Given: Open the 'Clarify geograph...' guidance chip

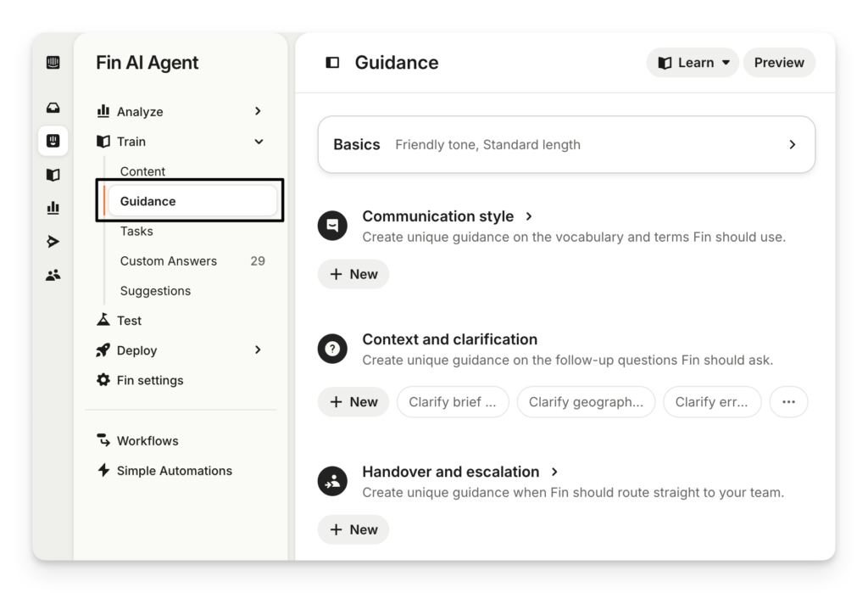Looking at the screenshot, I should [587, 402].
